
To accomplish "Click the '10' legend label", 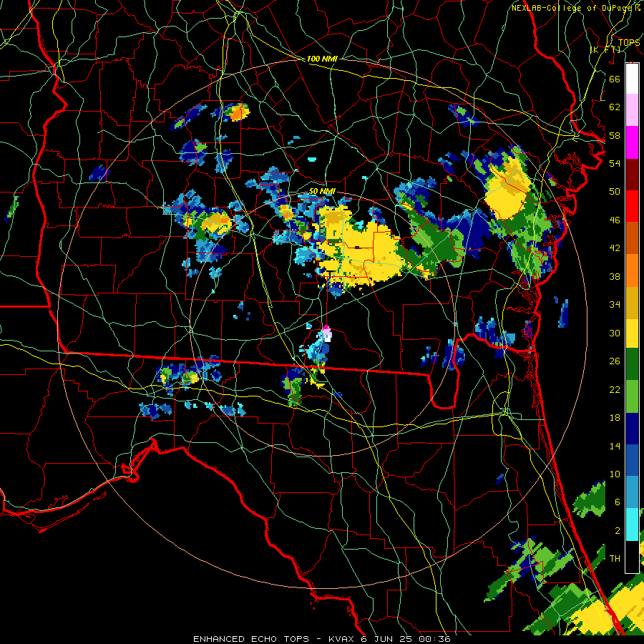I will pyautogui.click(x=615, y=474).
